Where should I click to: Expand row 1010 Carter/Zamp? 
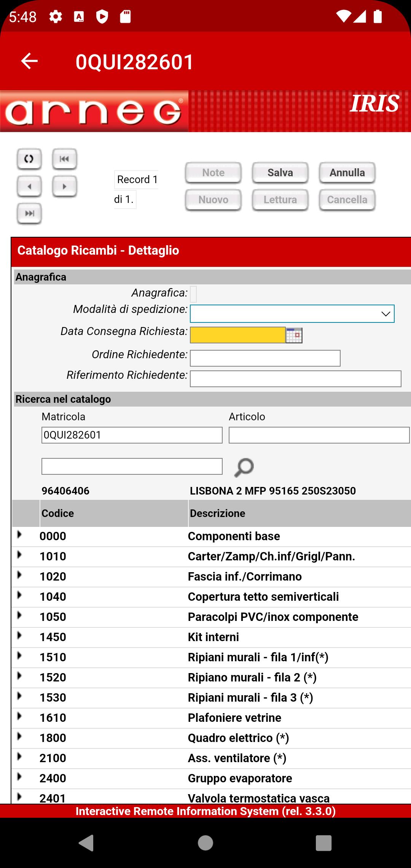tap(19, 555)
